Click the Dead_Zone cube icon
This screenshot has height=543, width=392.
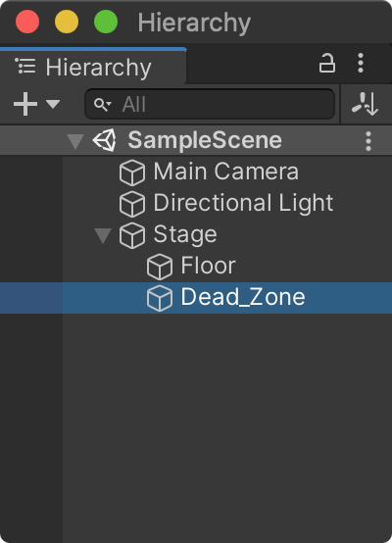pyautogui.click(x=160, y=298)
